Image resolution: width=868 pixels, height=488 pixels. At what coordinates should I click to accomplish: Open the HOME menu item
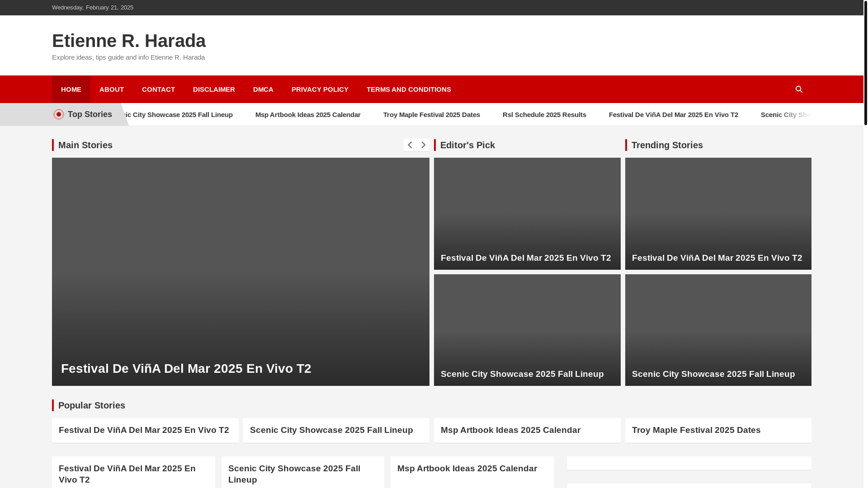pyautogui.click(x=71, y=89)
